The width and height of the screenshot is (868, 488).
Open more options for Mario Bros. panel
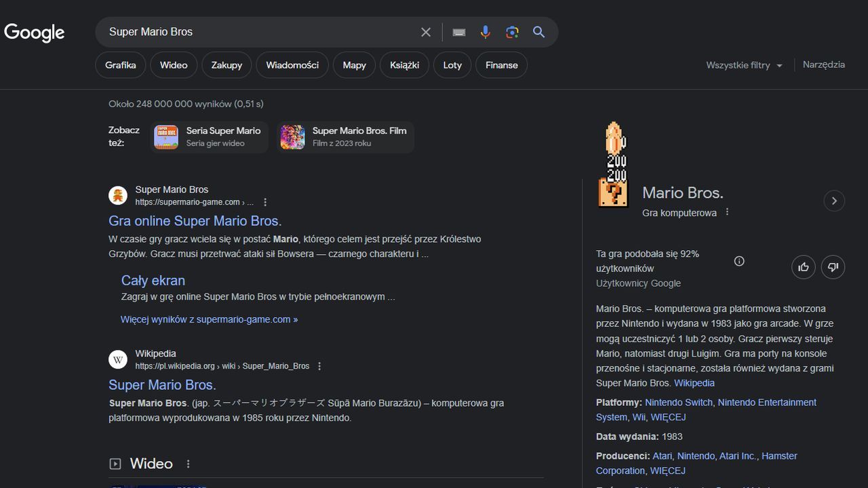click(x=727, y=212)
